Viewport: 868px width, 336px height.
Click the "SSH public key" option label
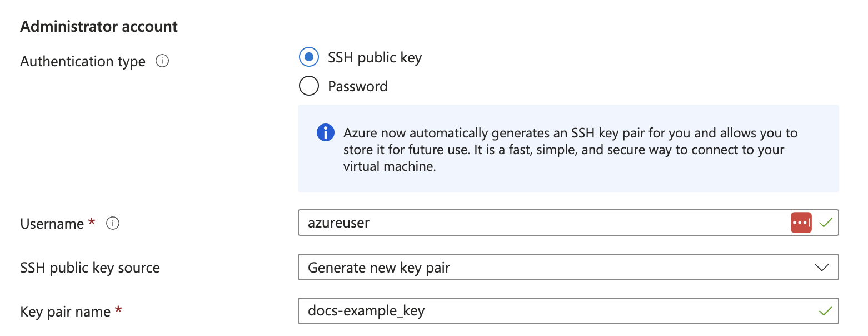point(375,58)
